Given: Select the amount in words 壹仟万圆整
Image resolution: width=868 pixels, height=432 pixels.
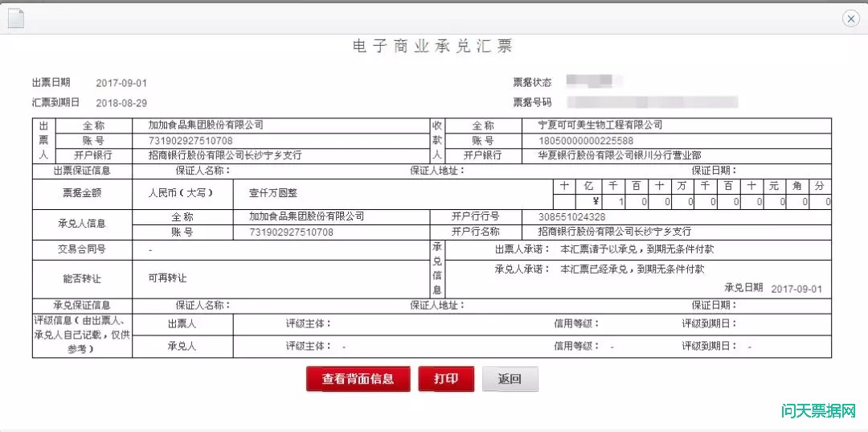Looking at the screenshot, I should click(x=273, y=194).
